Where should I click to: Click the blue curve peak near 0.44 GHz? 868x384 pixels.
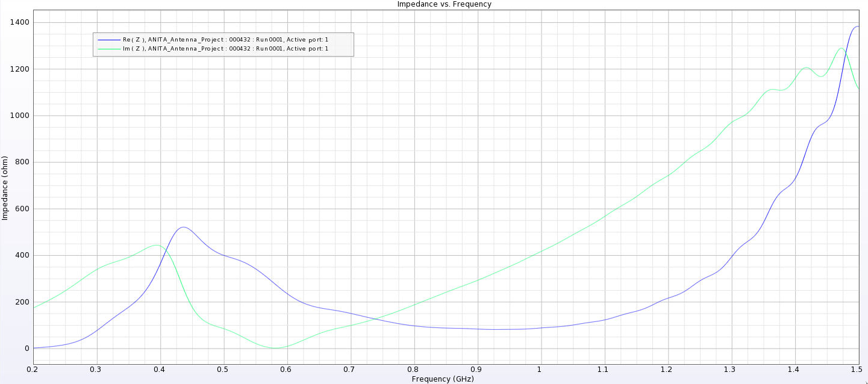pos(183,227)
